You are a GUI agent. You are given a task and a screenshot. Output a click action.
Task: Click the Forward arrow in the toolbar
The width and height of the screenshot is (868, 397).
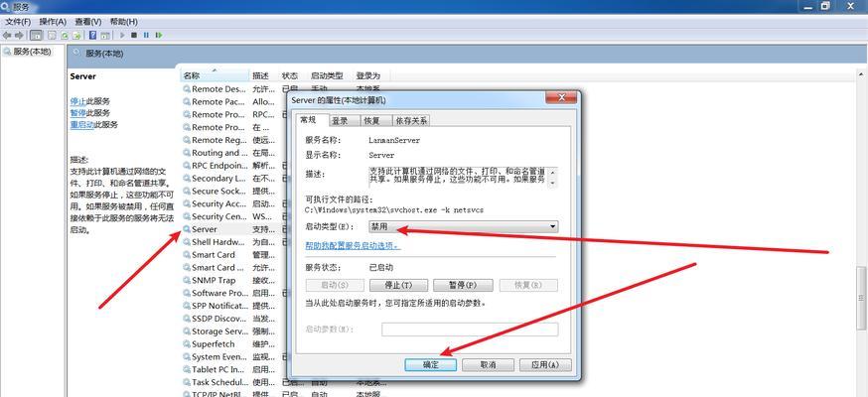coord(20,35)
